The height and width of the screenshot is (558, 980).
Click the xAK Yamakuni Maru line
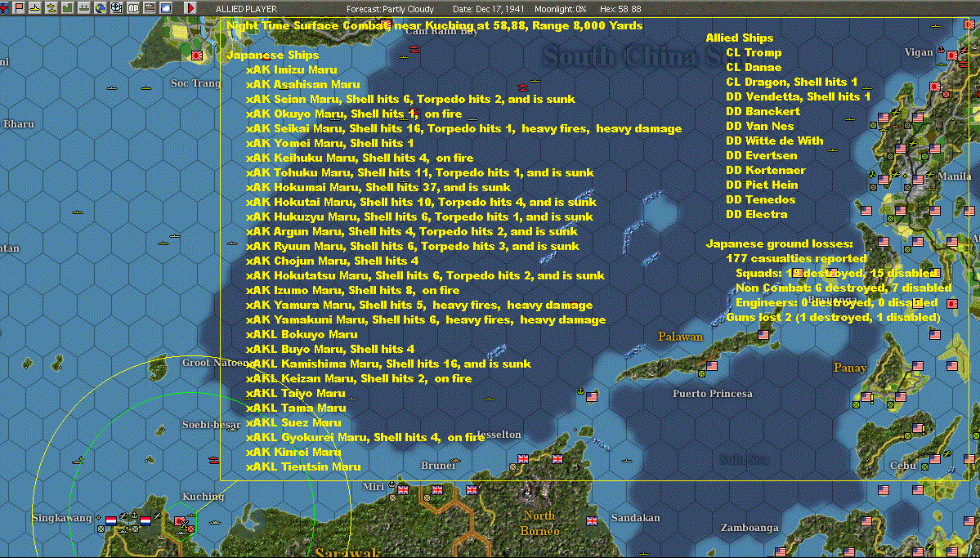point(426,320)
